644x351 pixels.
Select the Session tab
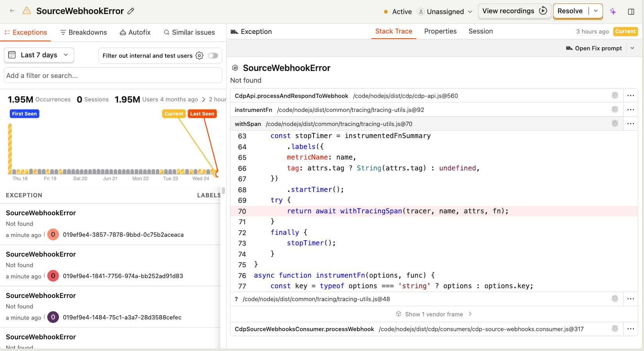pos(480,31)
